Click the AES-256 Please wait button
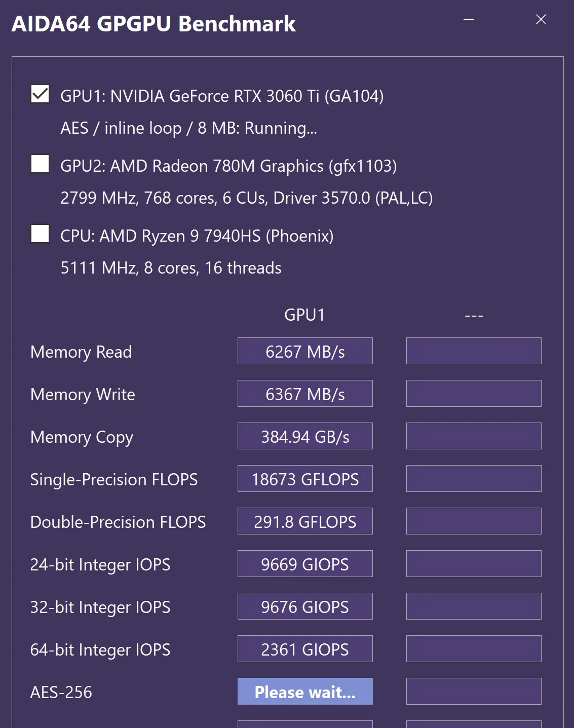574x728 pixels. 305,692
